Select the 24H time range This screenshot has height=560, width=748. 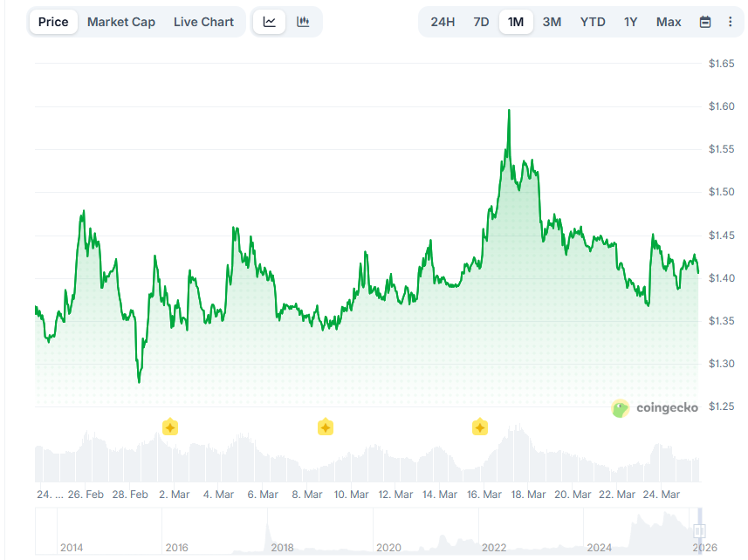coord(443,21)
